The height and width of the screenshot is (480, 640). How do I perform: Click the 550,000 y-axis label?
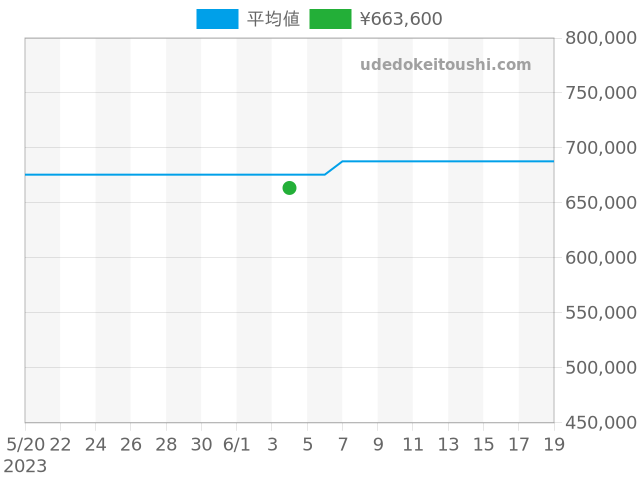pyautogui.click(x=601, y=313)
